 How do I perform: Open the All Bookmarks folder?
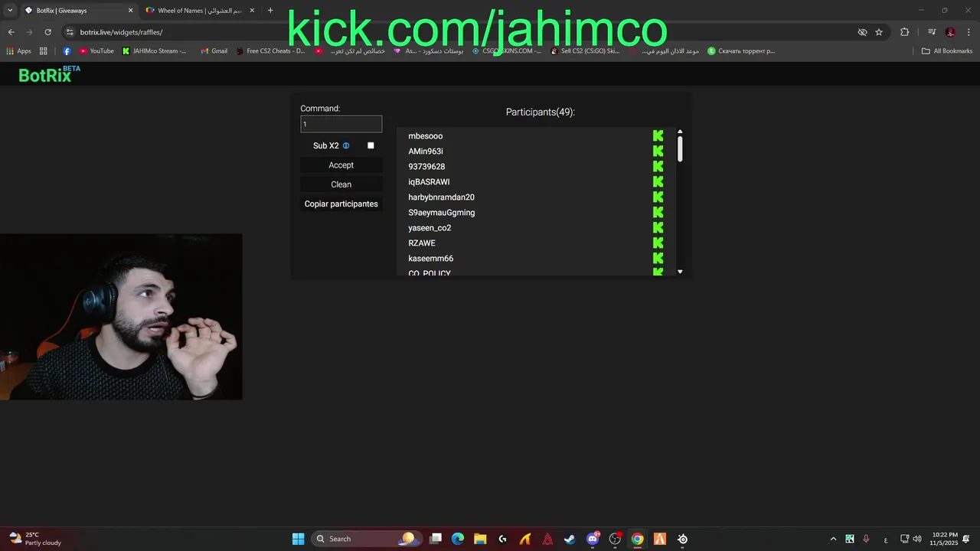click(947, 51)
